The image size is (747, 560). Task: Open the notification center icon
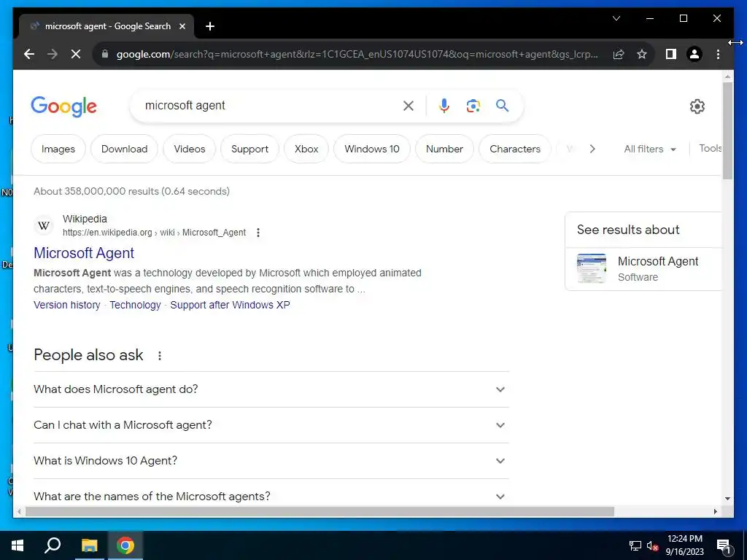point(724,547)
